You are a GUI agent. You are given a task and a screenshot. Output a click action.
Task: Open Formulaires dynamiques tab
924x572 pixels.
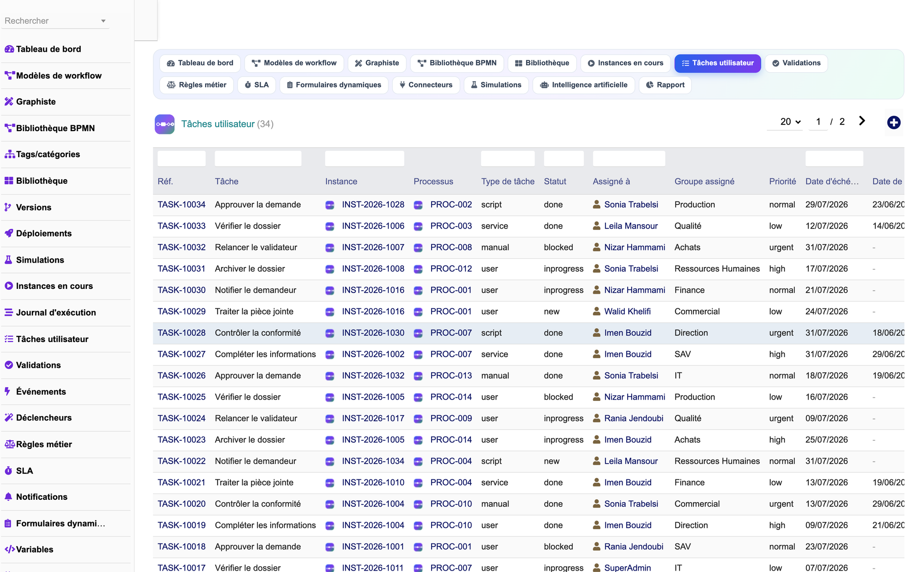(334, 85)
